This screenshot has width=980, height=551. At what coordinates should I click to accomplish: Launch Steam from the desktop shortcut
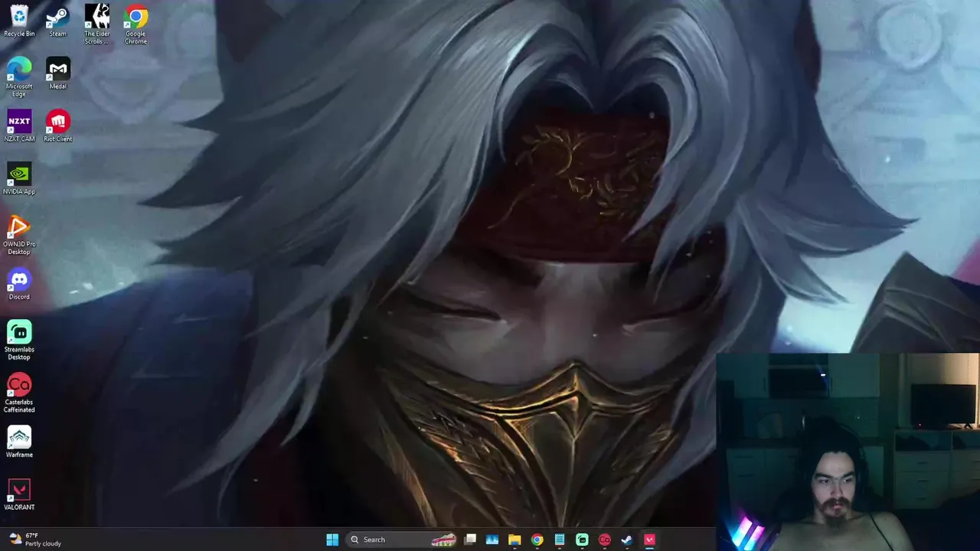point(57,21)
